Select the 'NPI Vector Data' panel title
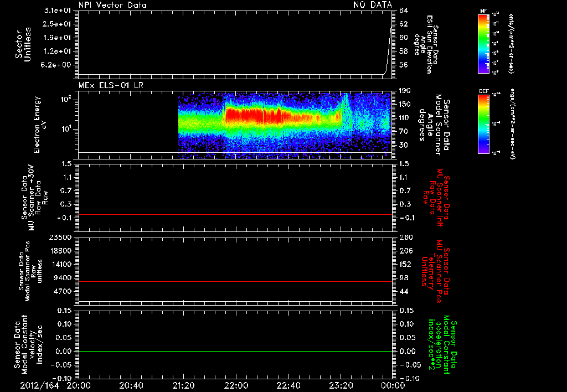Image resolution: width=567 pixels, height=392 pixels. (112, 5)
